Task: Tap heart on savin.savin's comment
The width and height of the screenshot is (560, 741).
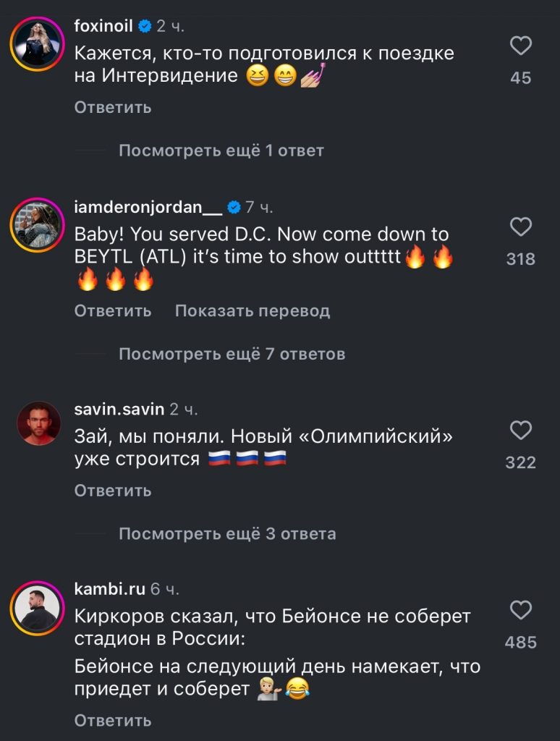Action: (x=521, y=432)
